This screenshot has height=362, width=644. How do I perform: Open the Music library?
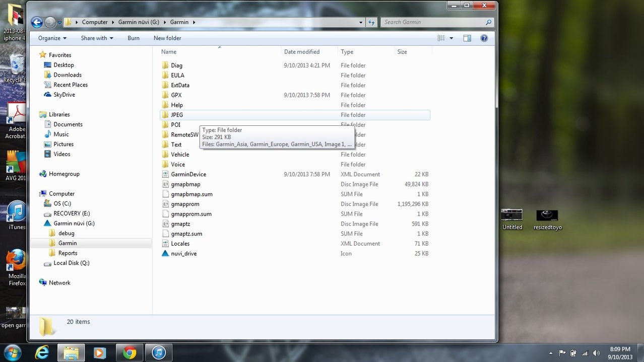(61, 134)
